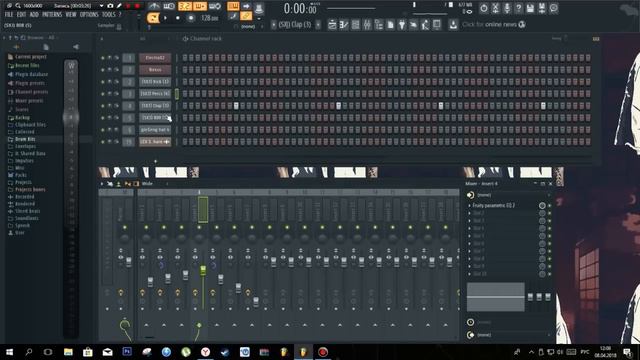This screenshot has width=640, height=360.
Task: Toggle the 3.2 recording countdown icon
Action: pos(184,6)
